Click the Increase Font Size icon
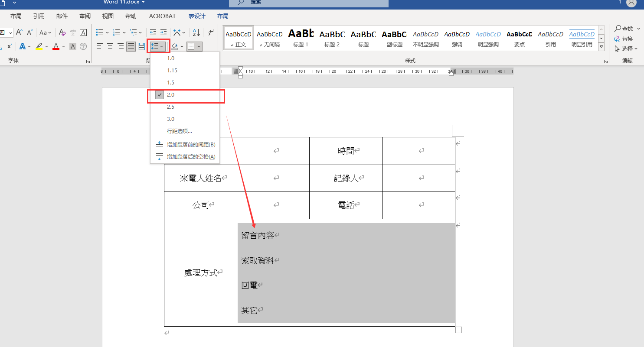 [x=19, y=32]
